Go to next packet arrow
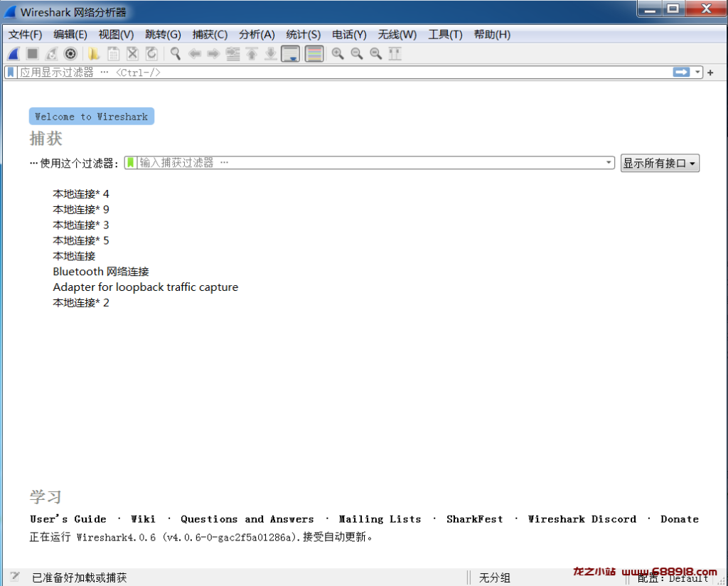728x586 pixels. point(213,54)
